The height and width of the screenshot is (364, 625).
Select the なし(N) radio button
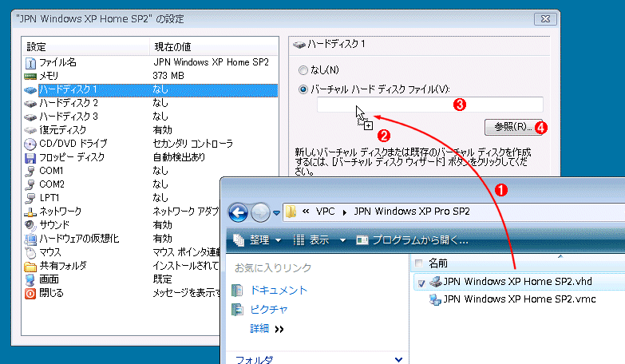303,70
